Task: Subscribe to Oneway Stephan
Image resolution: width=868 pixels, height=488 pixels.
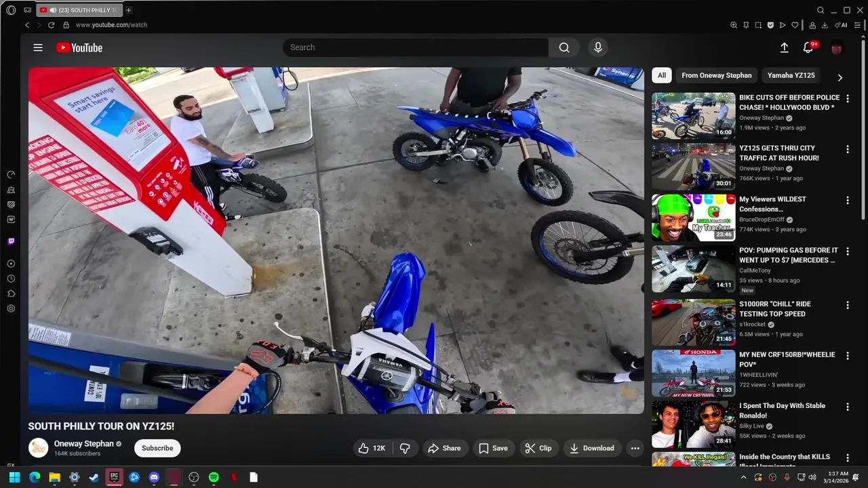Action: [x=157, y=448]
